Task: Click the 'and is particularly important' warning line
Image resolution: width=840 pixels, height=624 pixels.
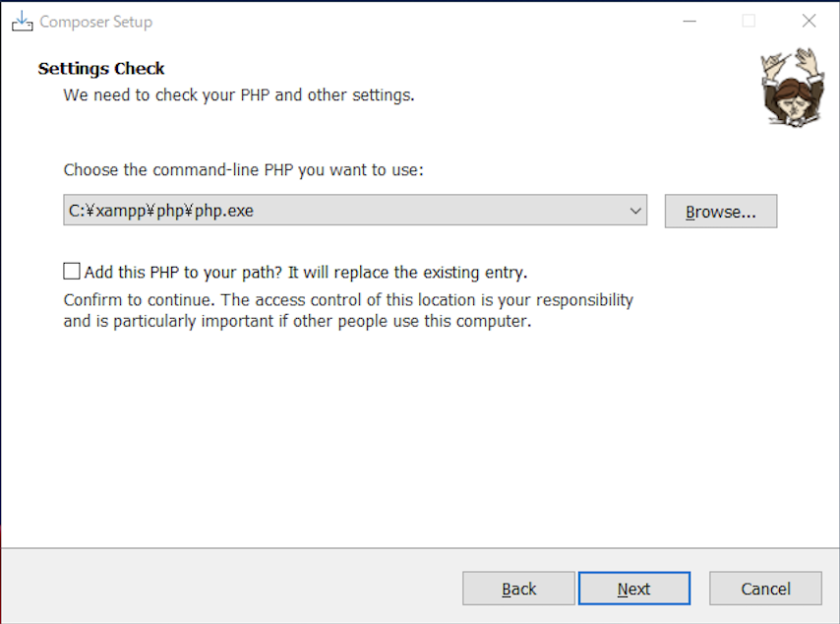Action: point(297,321)
